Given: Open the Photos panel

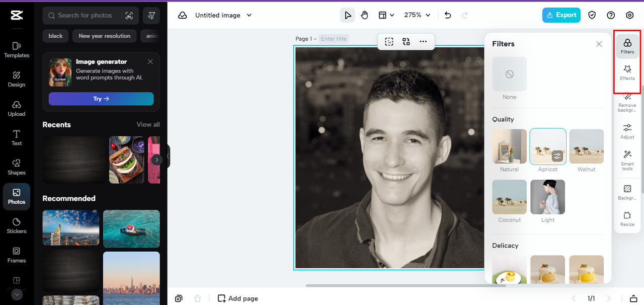Looking at the screenshot, I should pos(17,196).
